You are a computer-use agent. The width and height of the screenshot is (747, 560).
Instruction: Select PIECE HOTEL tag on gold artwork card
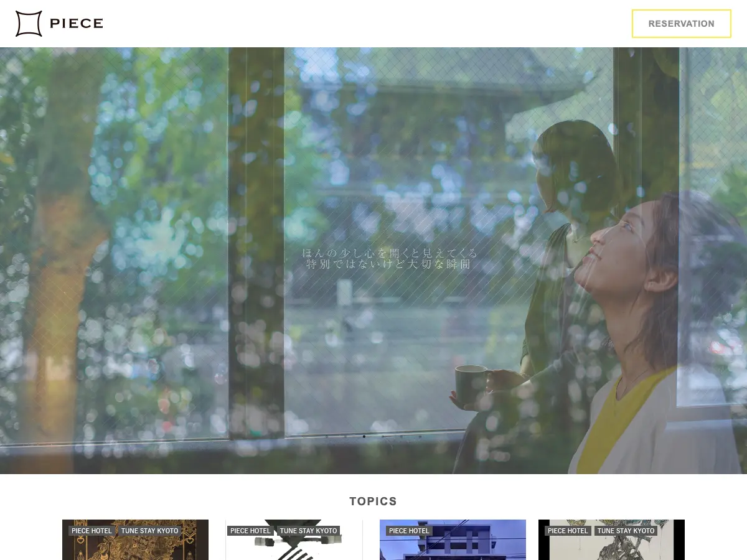point(92,531)
